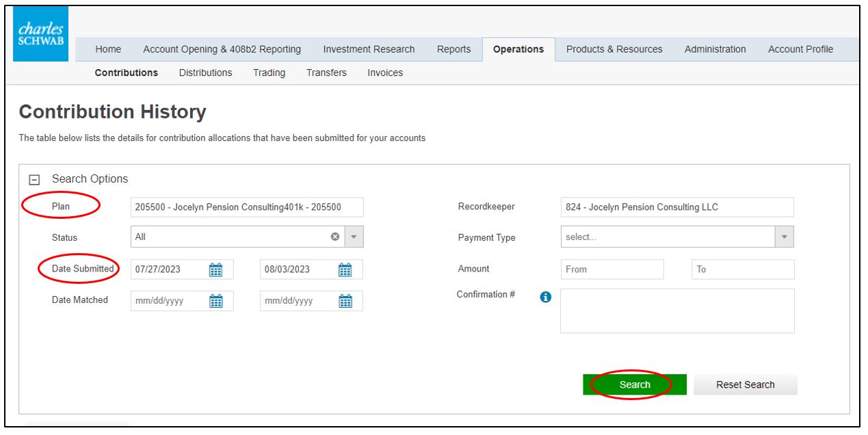Viewport: 868px width, 435px height.
Task: Open the Administration tab
Action: point(715,49)
